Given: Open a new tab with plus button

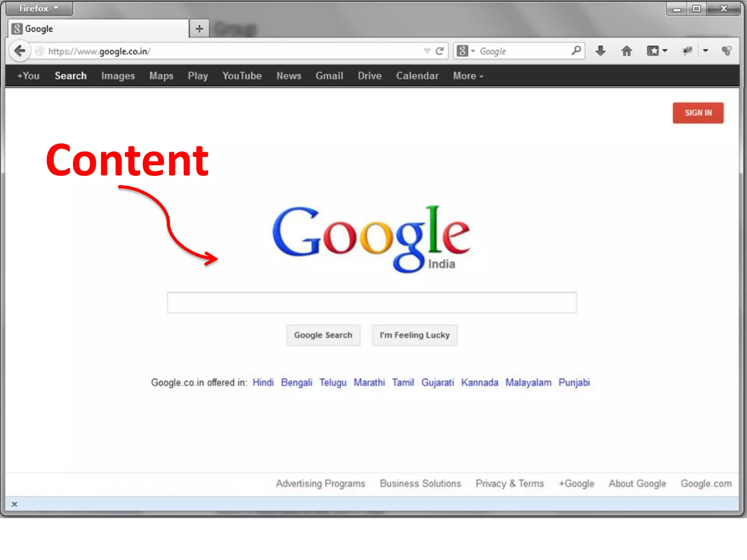Looking at the screenshot, I should [x=199, y=28].
